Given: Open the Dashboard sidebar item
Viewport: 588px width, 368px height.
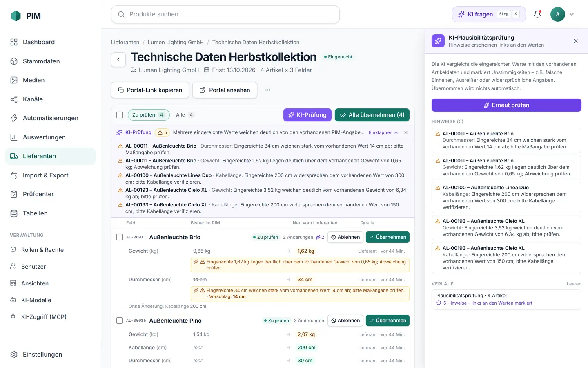Looking at the screenshot, I should pyautogui.click(x=50, y=42).
